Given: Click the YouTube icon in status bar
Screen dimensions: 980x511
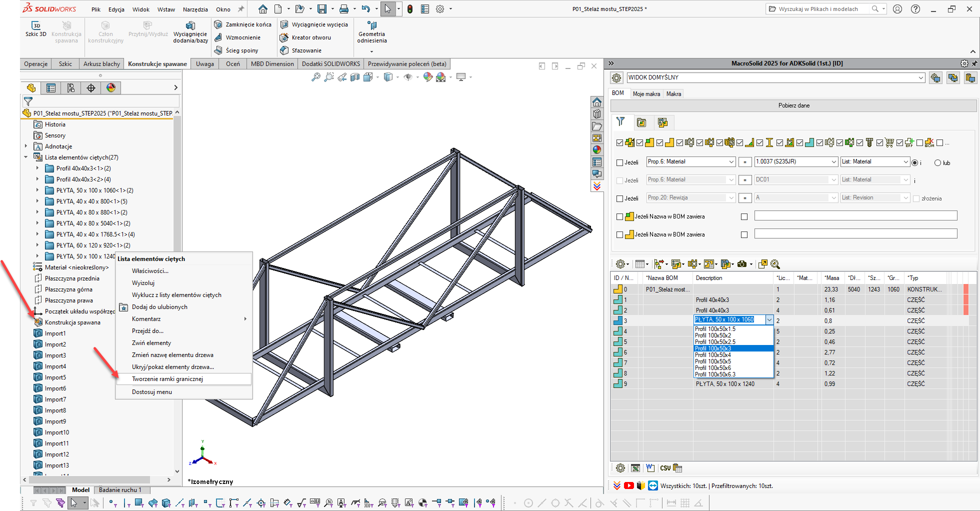Looking at the screenshot, I should click(628, 485).
